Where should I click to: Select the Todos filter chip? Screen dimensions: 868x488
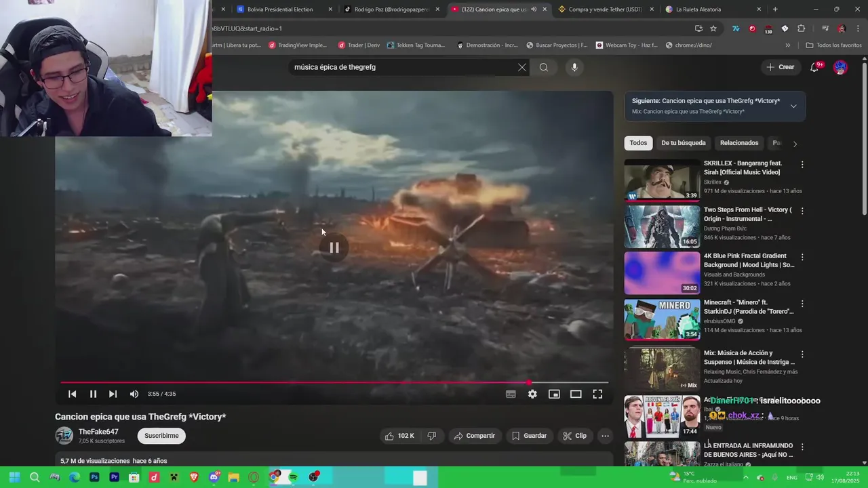click(x=638, y=143)
